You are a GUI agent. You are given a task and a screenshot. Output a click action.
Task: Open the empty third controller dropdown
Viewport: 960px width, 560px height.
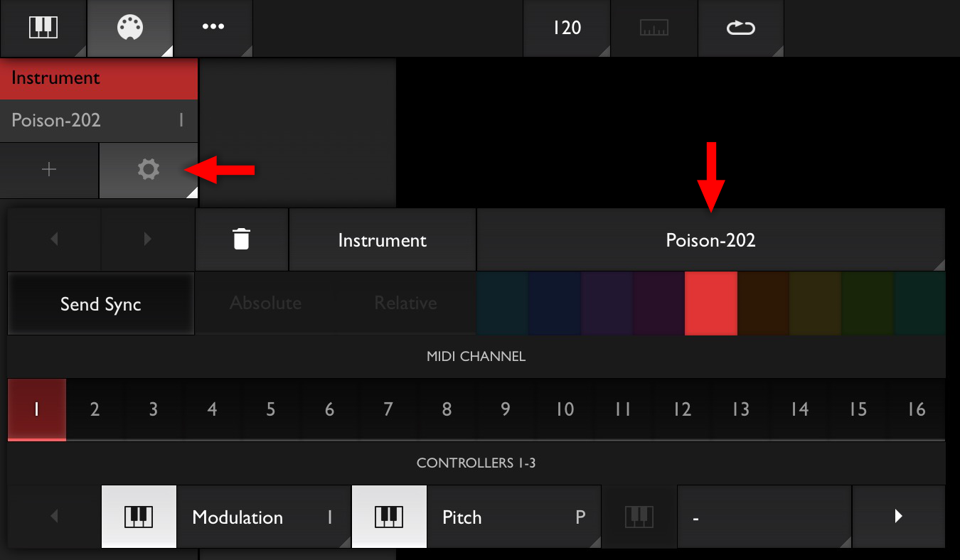[x=764, y=517]
